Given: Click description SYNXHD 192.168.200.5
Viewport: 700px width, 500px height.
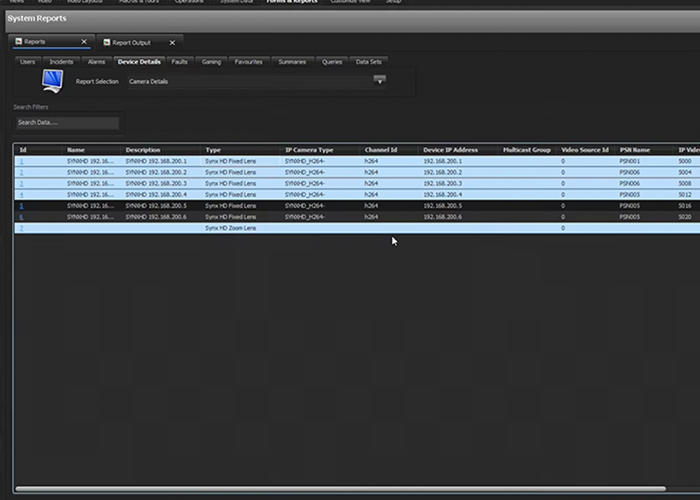Looking at the screenshot, I should [156, 206].
